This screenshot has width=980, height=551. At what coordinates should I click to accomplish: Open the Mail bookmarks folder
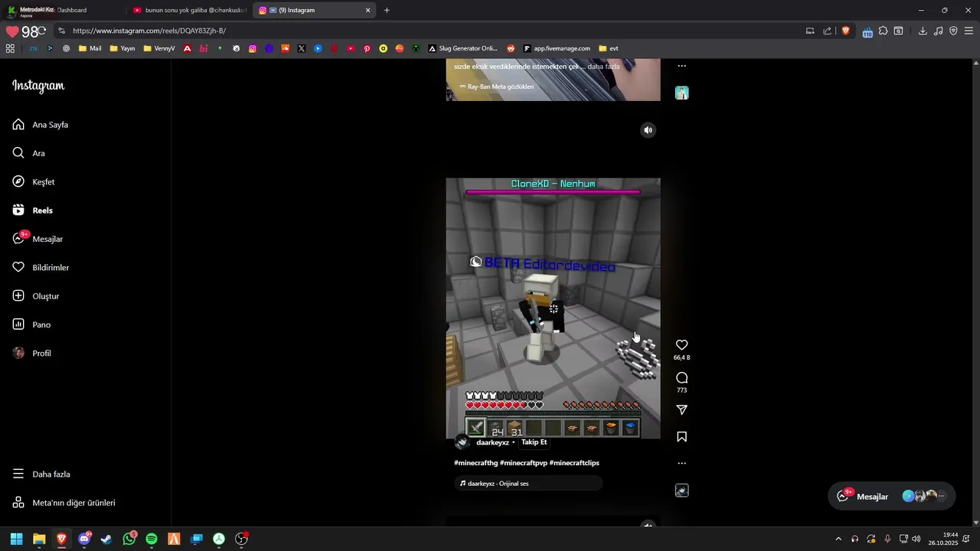(x=90, y=48)
